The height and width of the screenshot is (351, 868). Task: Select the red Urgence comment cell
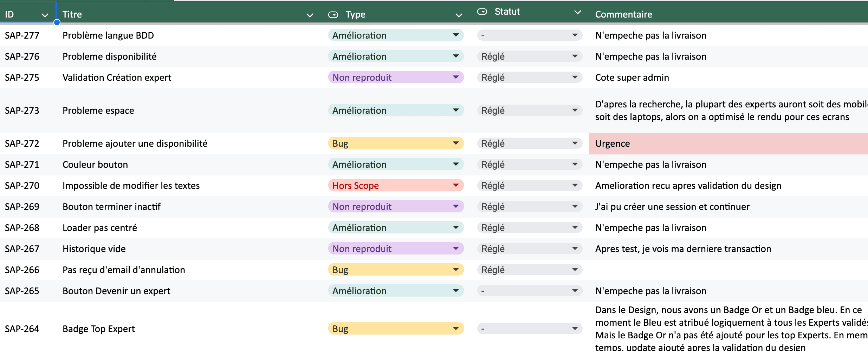point(727,144)
